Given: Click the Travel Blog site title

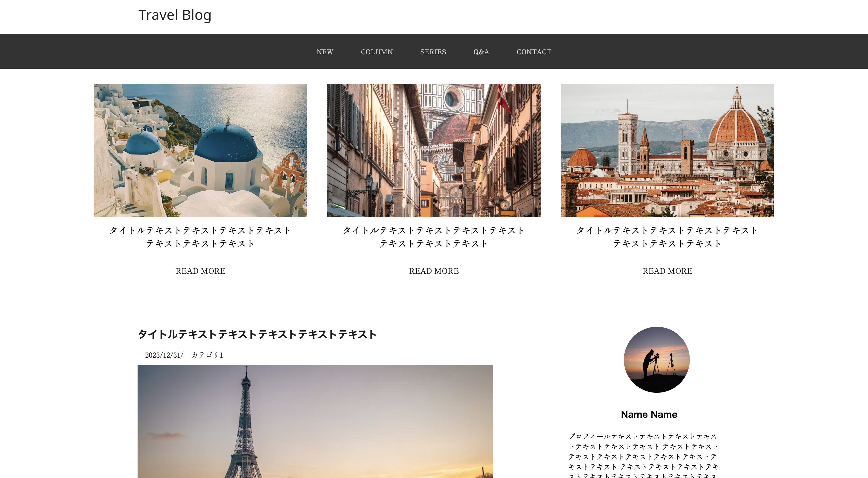Looking at the screenshot, I should click(x=175, y=15).
